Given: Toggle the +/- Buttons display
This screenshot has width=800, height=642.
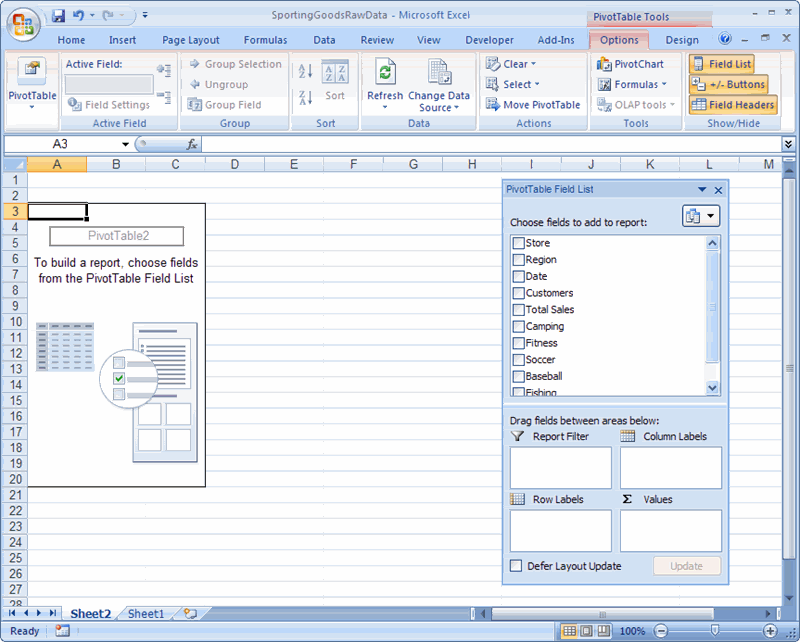Looking at the screenshot, I should [x=728, y=84].
